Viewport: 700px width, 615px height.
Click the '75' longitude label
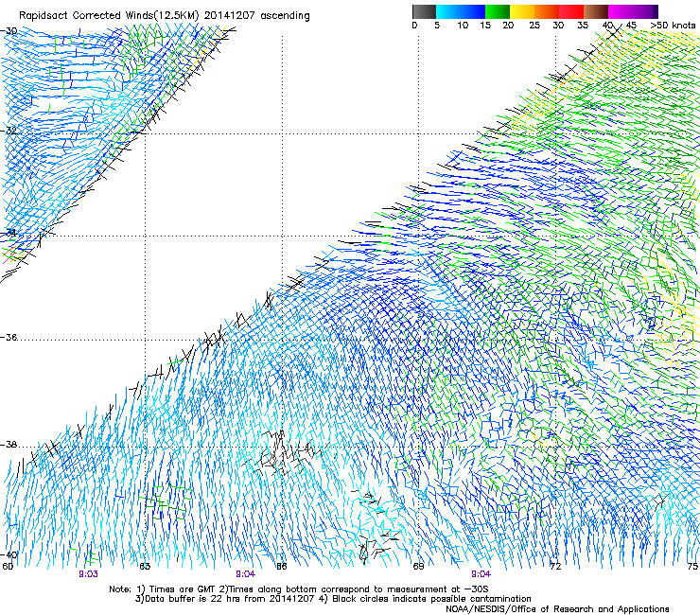[x=692, y=567]
